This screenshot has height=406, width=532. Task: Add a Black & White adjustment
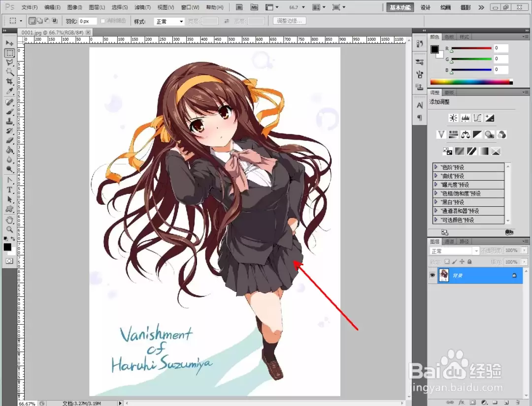point(477,134)
